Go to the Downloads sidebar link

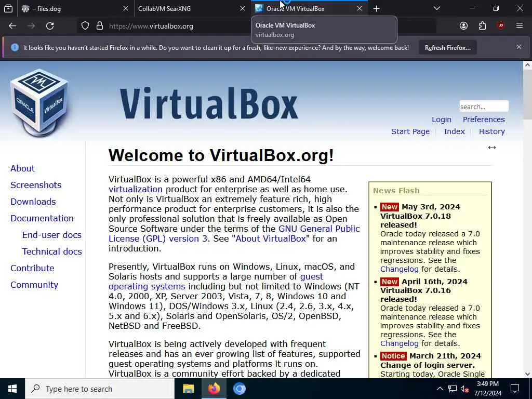click(33, 202)
